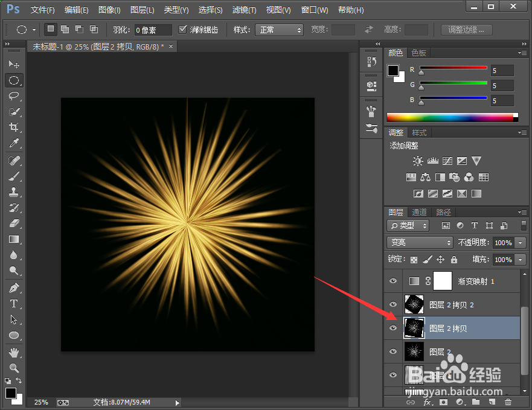The image size is (532, 410).
Task: Select the Zoom tool
Action: click(x=13, y=368)
